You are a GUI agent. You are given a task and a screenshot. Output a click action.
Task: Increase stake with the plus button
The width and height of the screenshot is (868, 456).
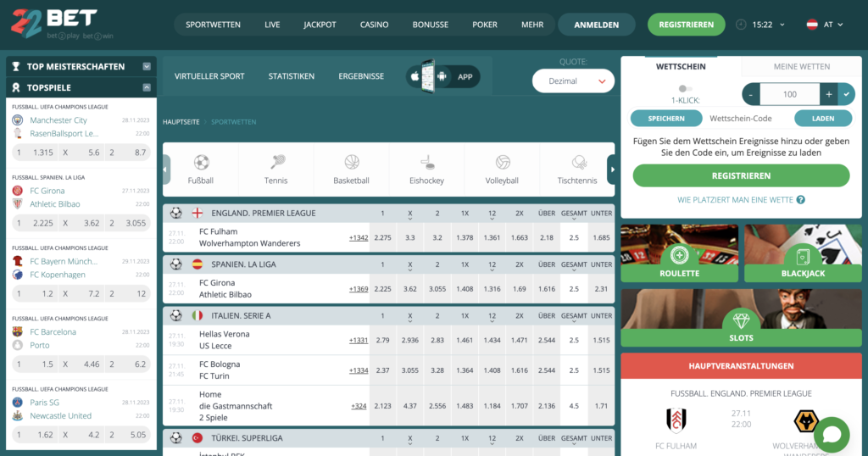[829, 94]
